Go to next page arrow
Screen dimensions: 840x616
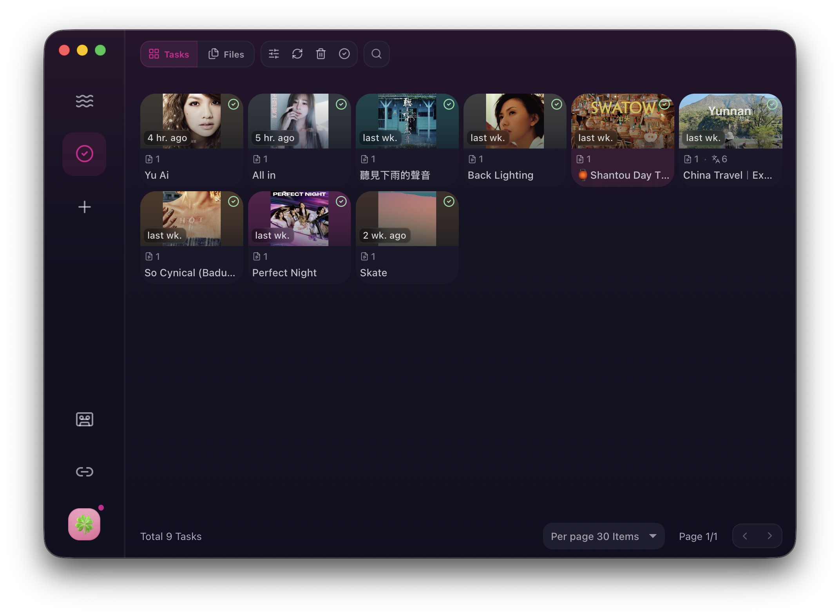(x=769, y=536)
